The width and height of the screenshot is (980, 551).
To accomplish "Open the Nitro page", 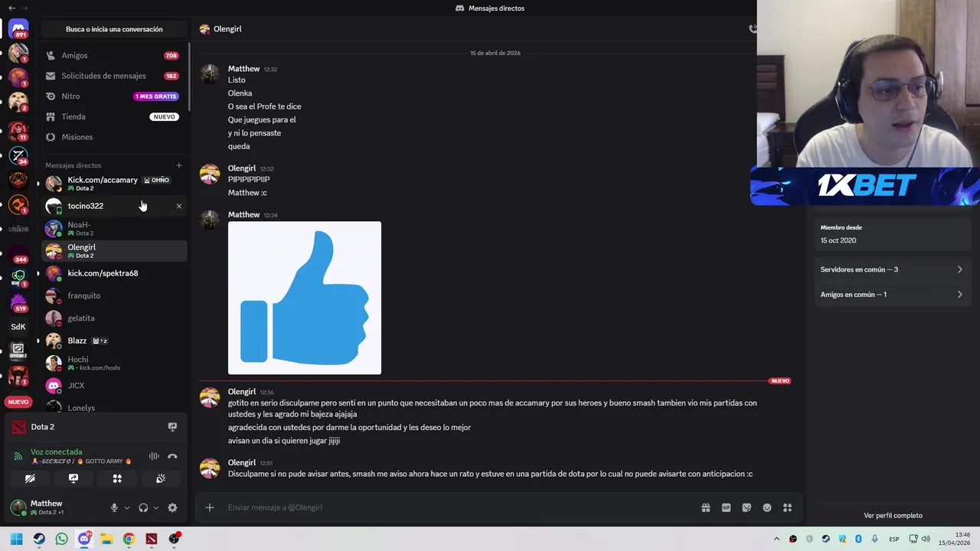I will tap(113, 96).
